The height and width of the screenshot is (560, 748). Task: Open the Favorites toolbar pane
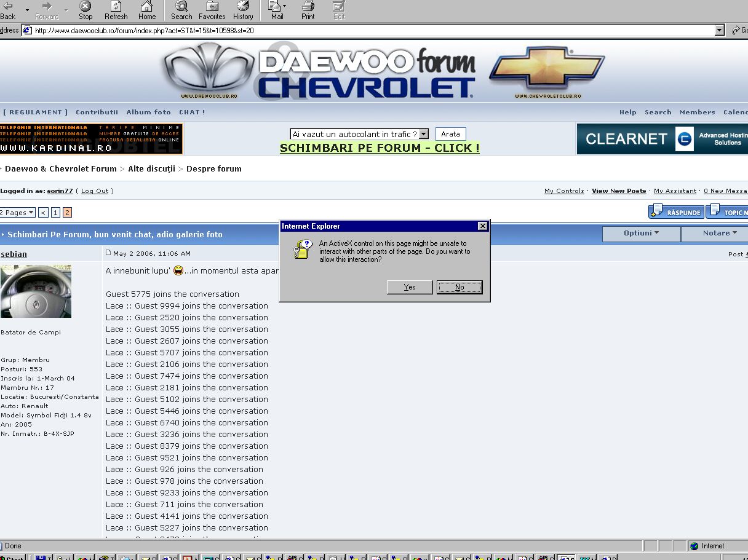tap(212, 10)
